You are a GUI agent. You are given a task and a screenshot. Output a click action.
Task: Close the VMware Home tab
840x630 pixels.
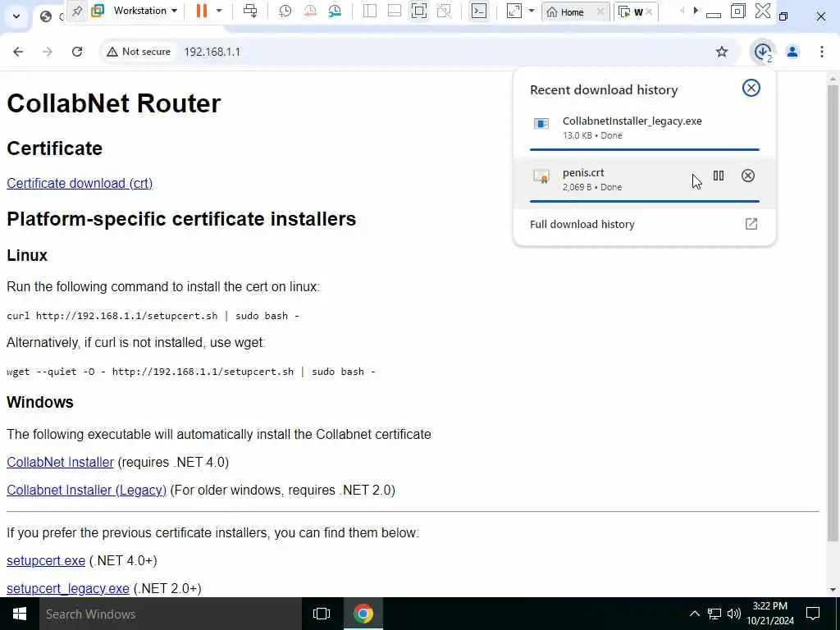(600, 11)
